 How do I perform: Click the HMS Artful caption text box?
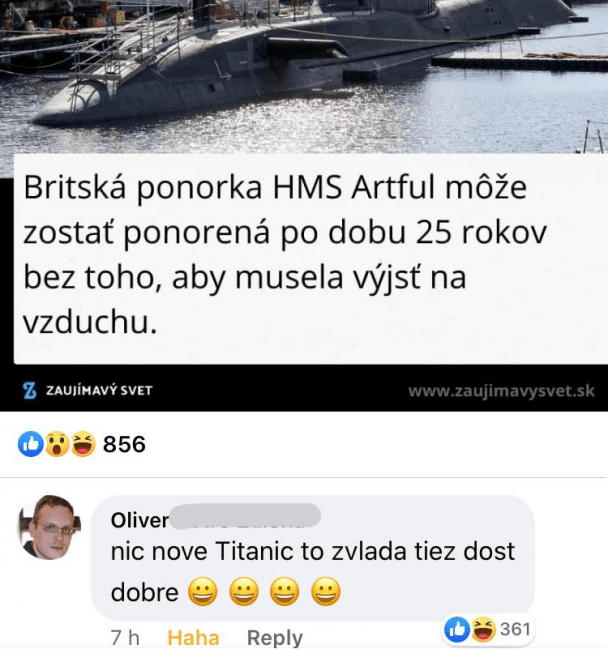pos(310,259)
